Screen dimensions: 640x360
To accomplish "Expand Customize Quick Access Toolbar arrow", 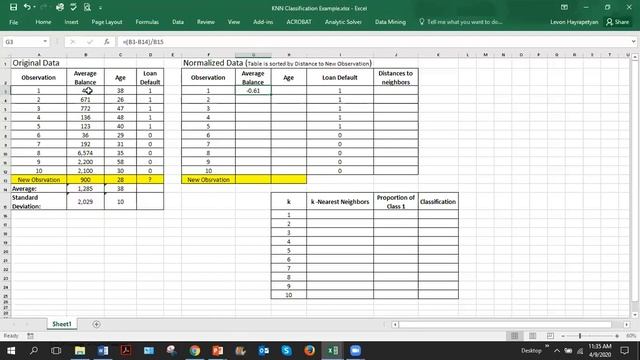I will [x=100, y=8].
